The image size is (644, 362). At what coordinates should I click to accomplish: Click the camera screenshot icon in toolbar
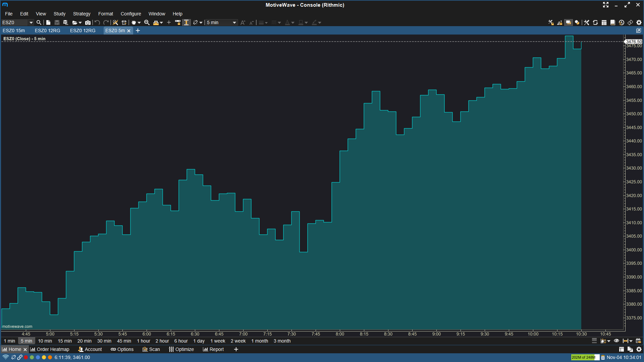[88, 22]
